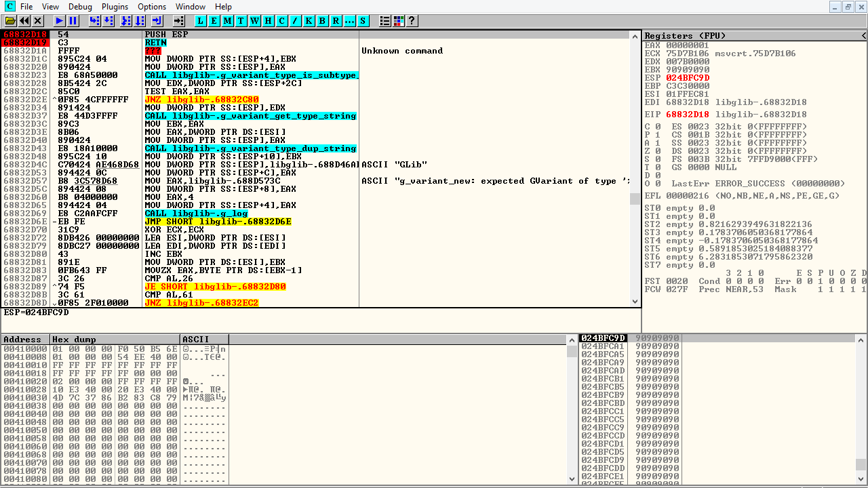Image resolution: width=868 pixels, height=488 pixels.
Task: Open appearance colors grid icon
Action: [x=399, y=21]
